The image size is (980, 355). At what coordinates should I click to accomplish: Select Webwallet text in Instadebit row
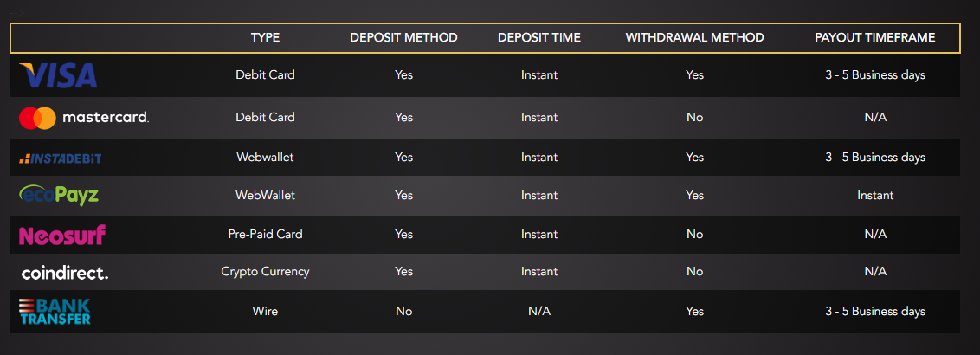coord(265,157)
